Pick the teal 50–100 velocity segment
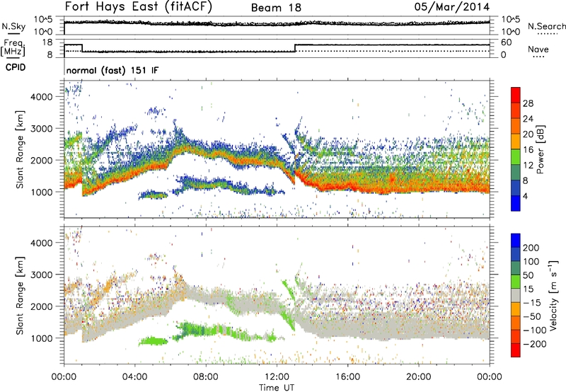Viewport: 566px width, 392px height. pyautogui.click(x=516, y=269)
